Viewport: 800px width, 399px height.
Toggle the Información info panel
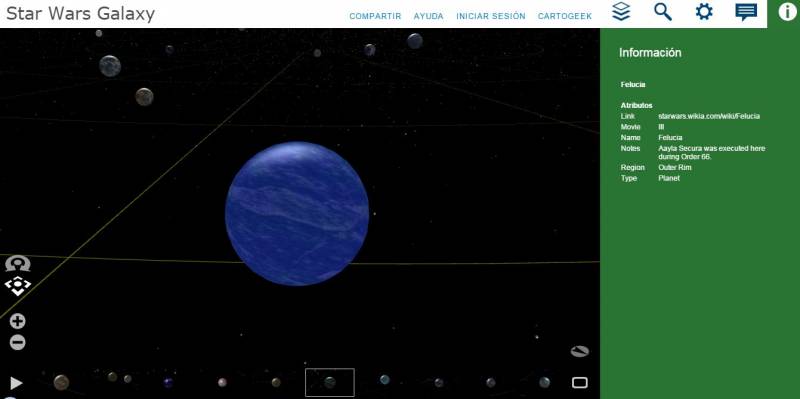788,12
